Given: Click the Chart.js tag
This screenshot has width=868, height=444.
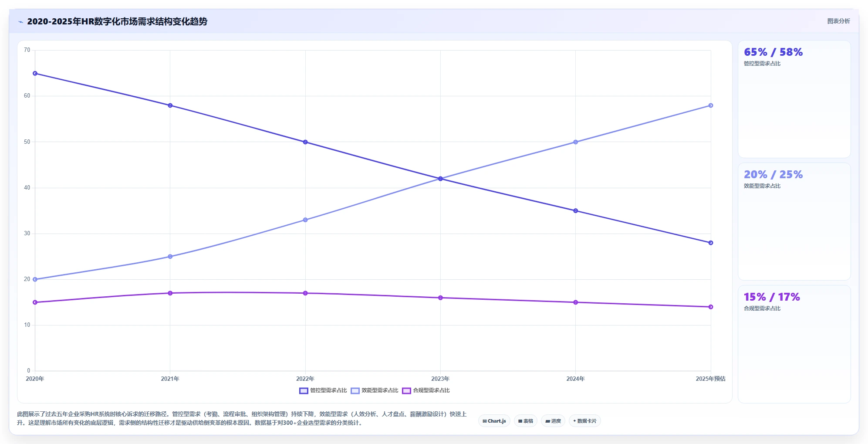Looking at the screenshot, I should (x=494, y=421).
